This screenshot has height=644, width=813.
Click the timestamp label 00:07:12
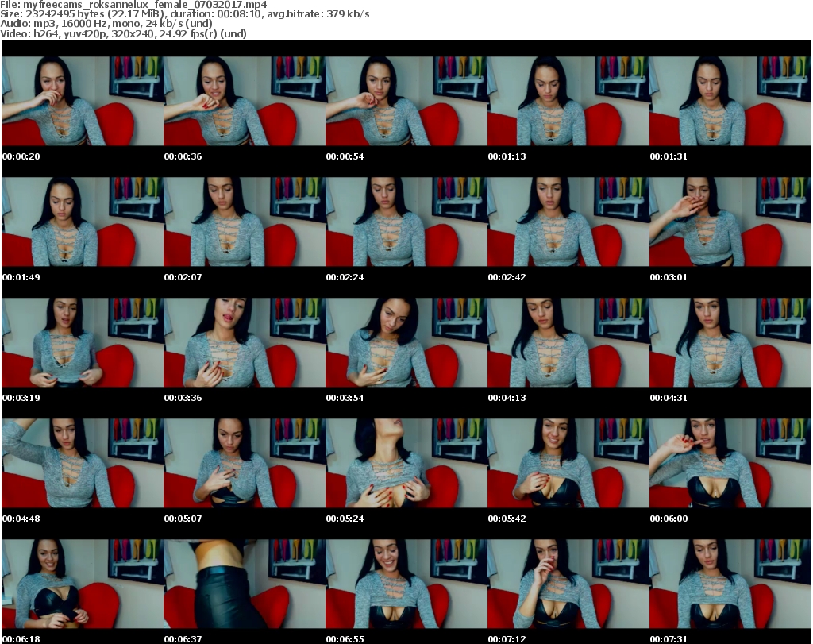[x=507, y=639]
